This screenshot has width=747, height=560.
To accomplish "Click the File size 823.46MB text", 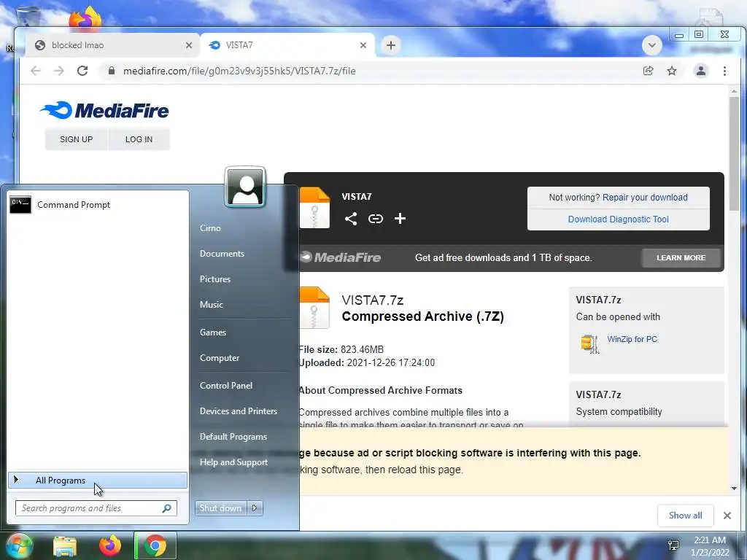I will click(x=341, y=349).
